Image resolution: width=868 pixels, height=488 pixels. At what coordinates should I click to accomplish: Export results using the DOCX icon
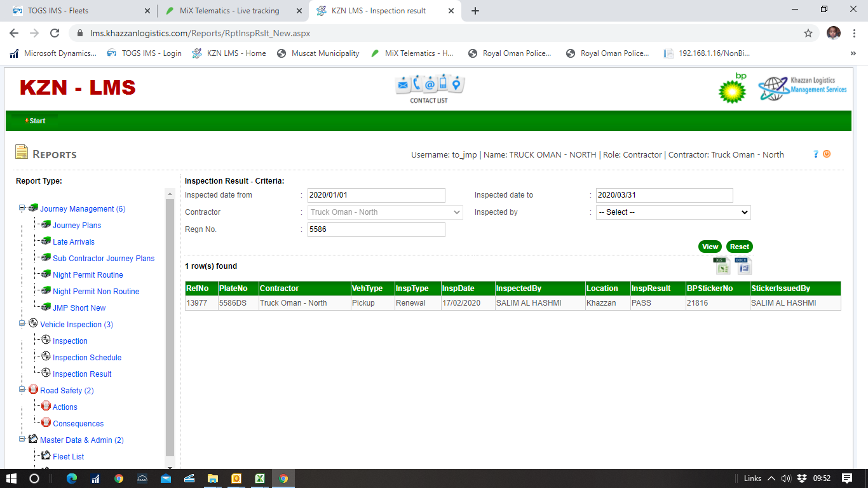[x=743, y=266]
